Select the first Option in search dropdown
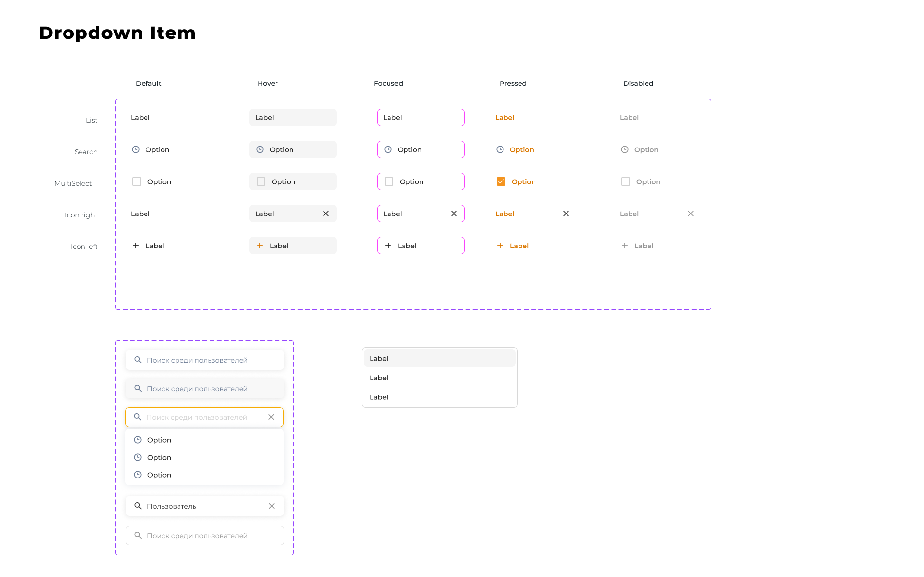 coord(159,440)
